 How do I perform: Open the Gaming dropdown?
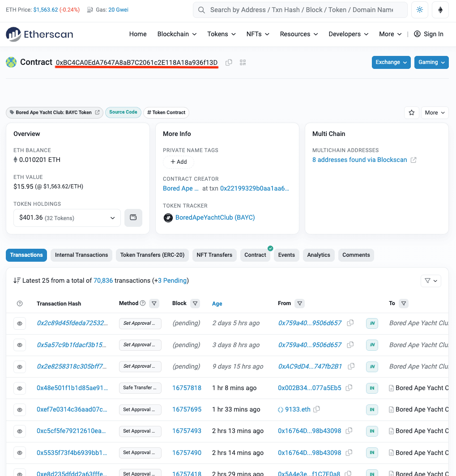431,62
